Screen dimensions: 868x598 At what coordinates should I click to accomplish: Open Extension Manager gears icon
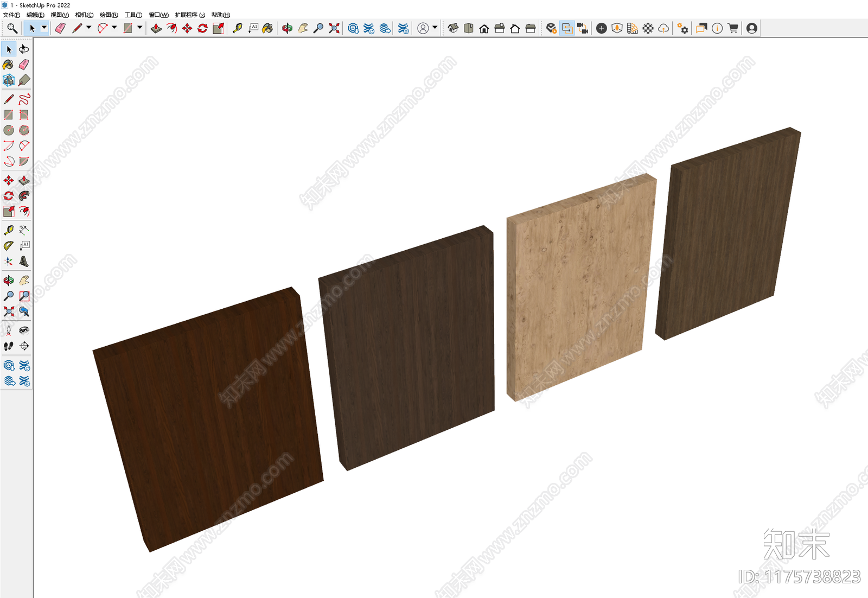[682, 28]
